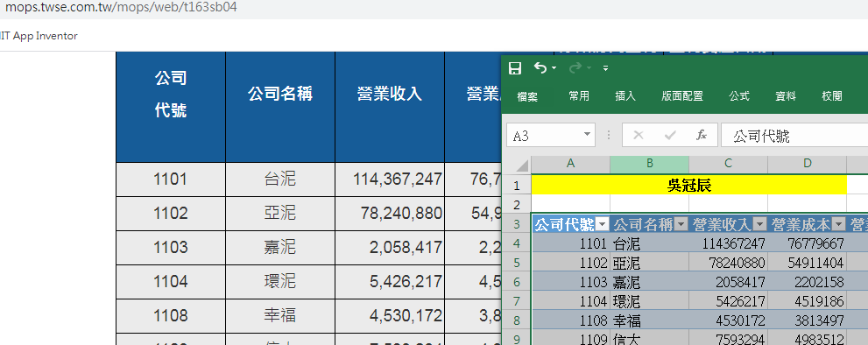Select column C header in Excel
Viewport: 868px width, 345px height.
coord(729,164)
